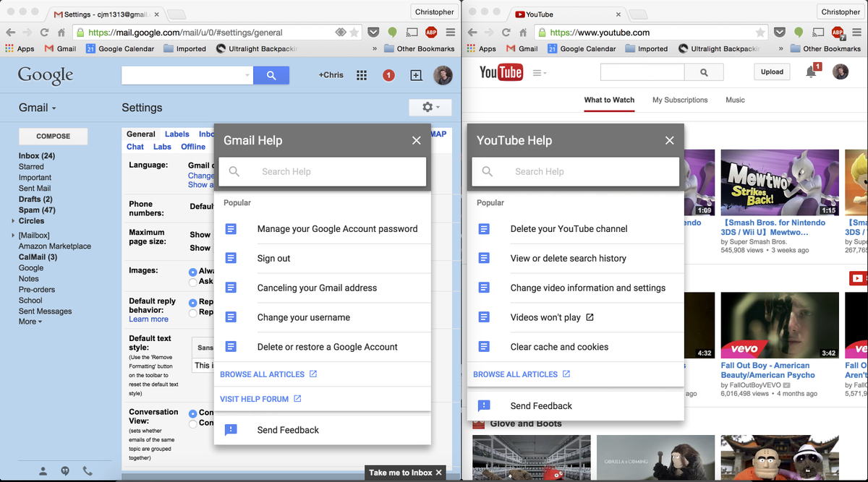Open Google apps grid in Gmail window
This screenshot has width=868, height=482.
point(362,75)
